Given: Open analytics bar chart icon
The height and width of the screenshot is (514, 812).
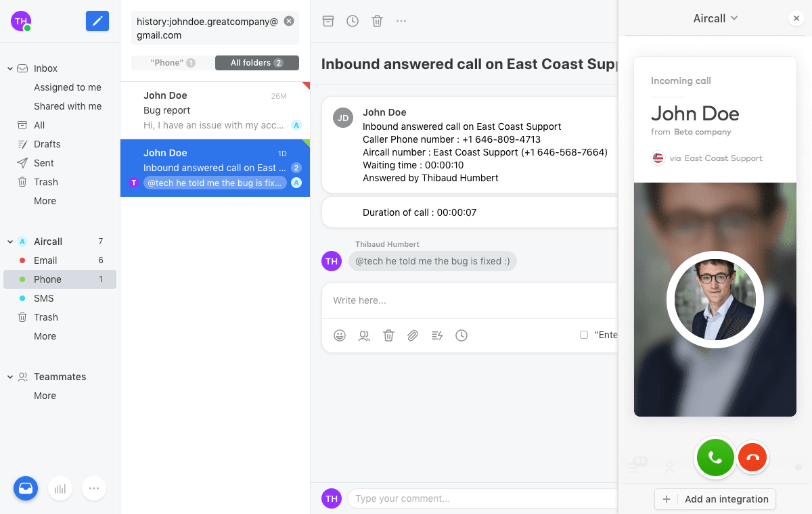Looking at the screenshot, I should coord(60,488).
